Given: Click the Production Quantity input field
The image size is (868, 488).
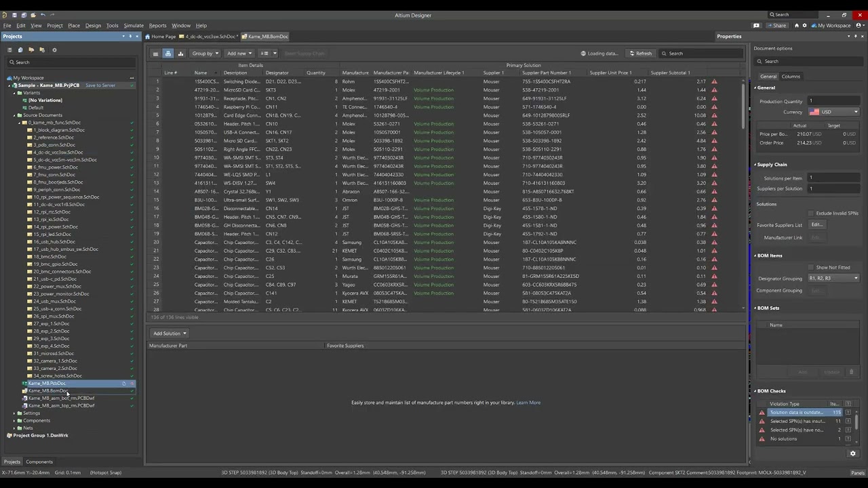Looking at the screenshot, I should (x=832, y=102).
